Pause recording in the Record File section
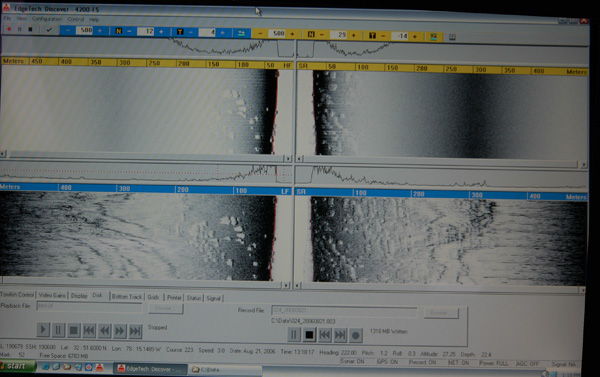 click(x=293, y=335)
